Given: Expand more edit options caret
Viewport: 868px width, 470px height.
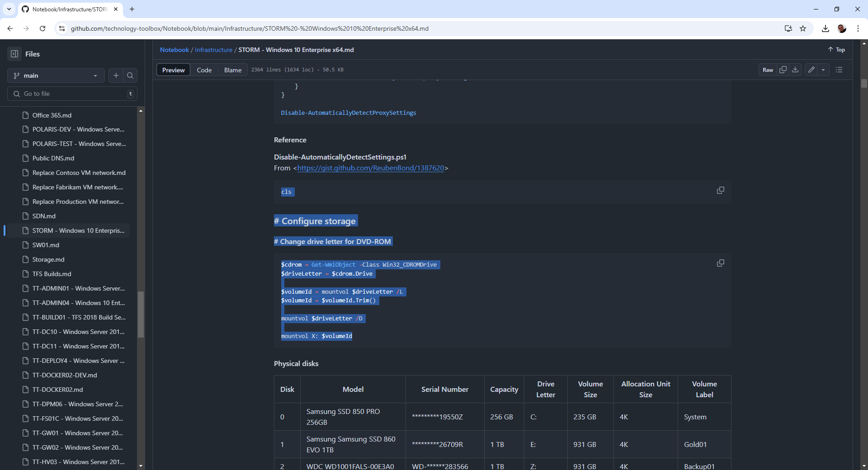Looking at the screenshot, I should pos(823,70).
